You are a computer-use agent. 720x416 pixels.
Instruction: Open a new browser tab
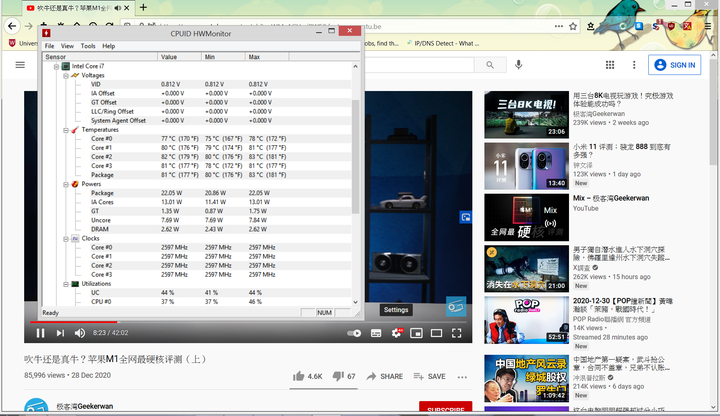[x=143, y=7]
